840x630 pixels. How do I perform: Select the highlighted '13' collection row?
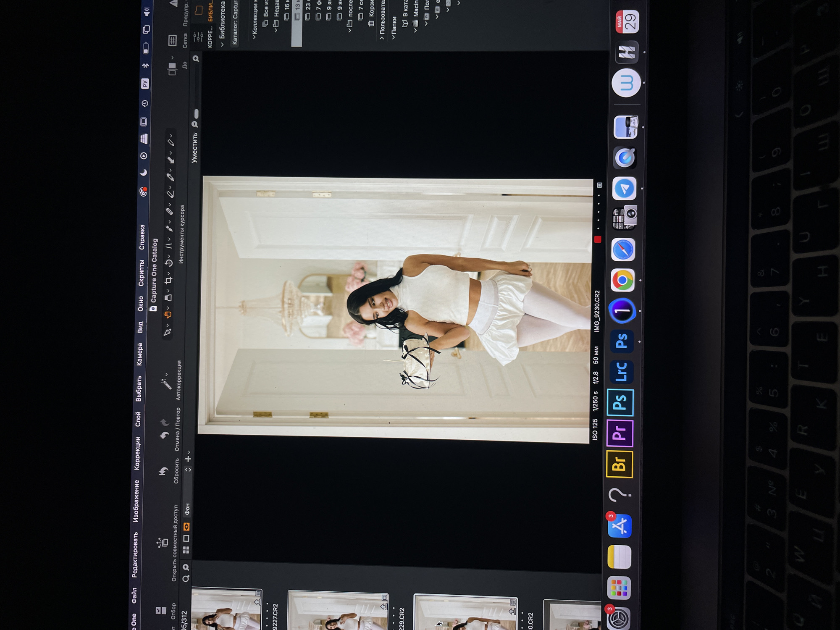coord(297,23)
